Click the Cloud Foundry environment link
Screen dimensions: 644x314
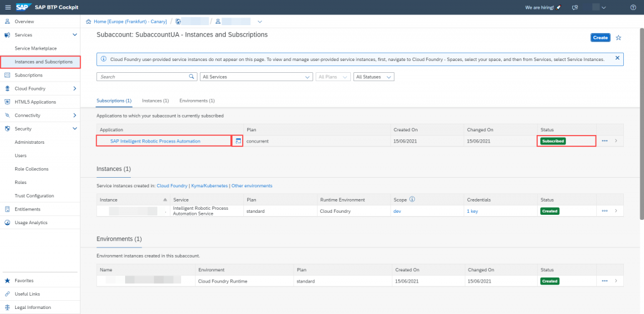point(172,186)
